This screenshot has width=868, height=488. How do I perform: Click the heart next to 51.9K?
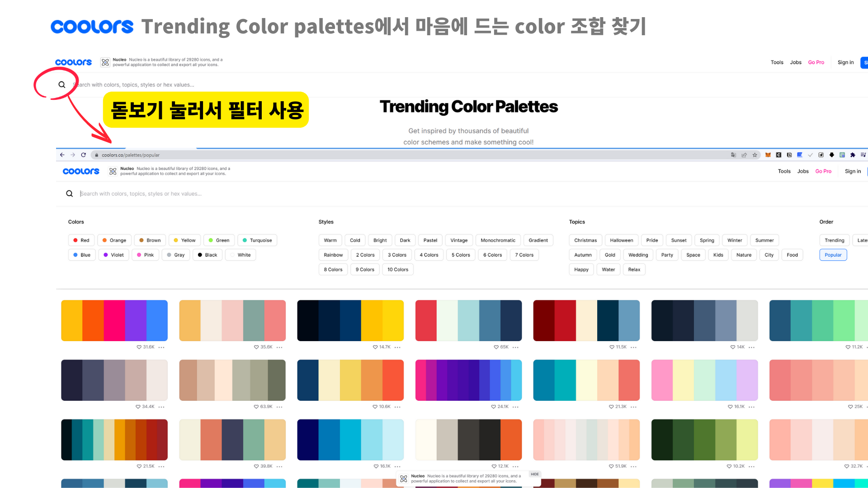click(x=611, y=466)
